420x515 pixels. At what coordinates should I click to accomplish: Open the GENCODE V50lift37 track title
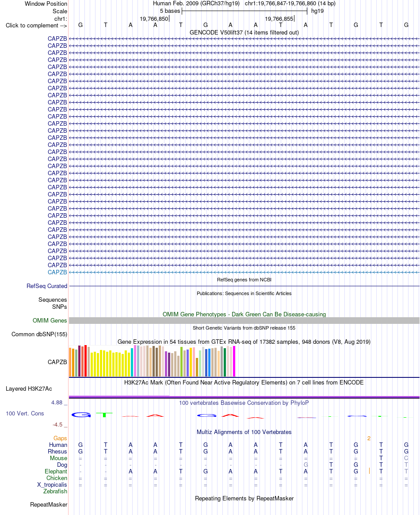[244, 32]
